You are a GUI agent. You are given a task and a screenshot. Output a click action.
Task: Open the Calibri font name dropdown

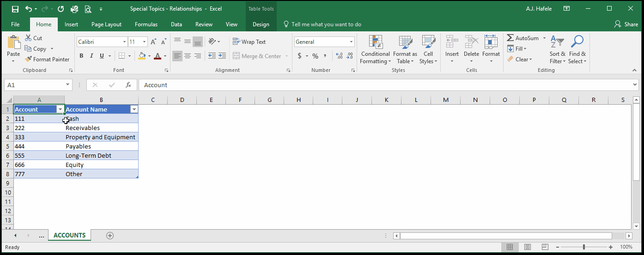[124, 42]
